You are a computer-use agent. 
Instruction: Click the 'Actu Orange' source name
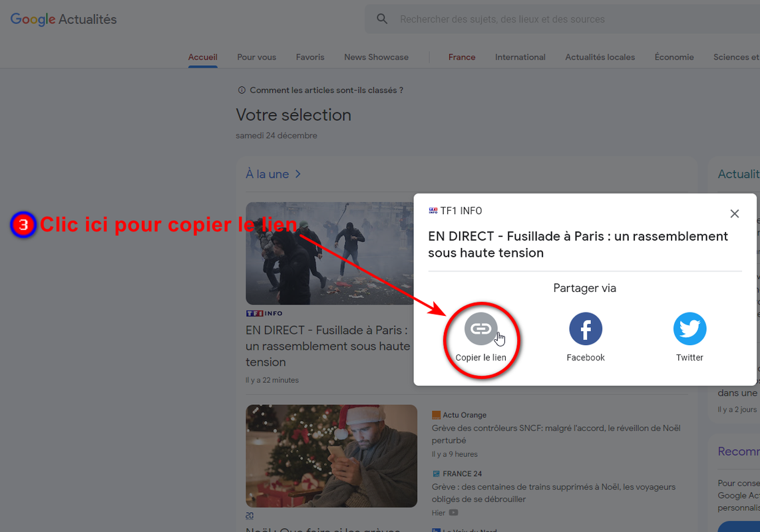click(x=465, y=415)
